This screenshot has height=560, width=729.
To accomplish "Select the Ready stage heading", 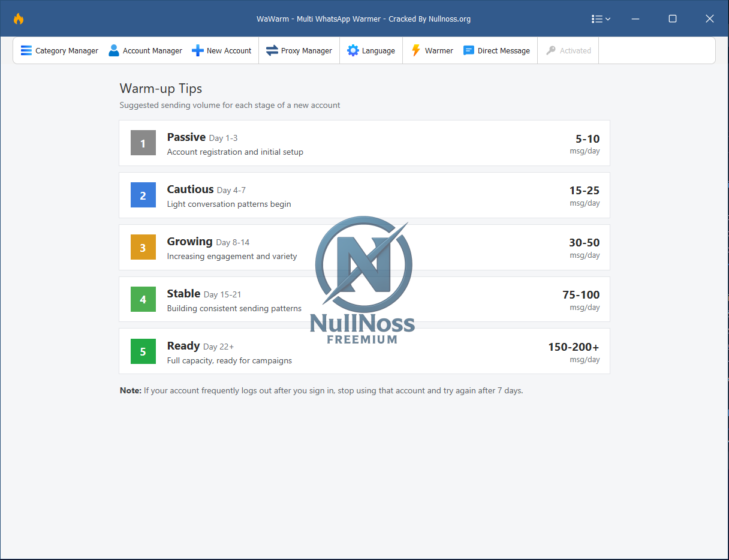I will tap(183, 346).
